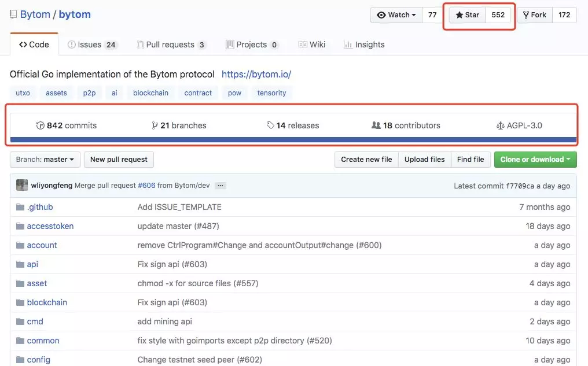Click the asset folder icon
The image size is (588, 366).
20,283
